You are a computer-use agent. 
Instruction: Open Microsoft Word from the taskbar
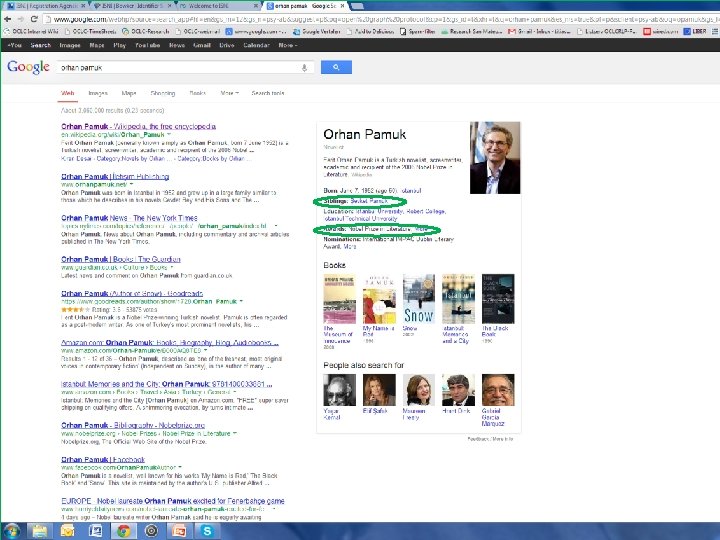(x=95, y=531)
